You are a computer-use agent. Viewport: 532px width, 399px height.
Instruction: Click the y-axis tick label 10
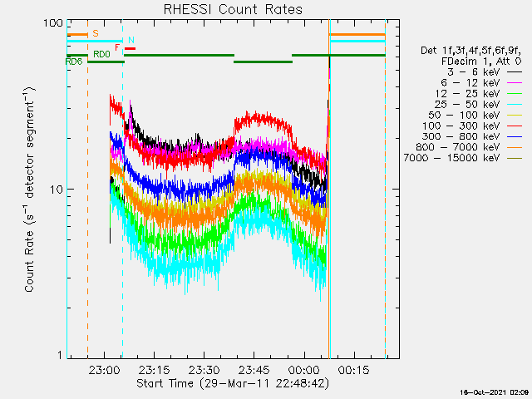[x=57, y=190]
